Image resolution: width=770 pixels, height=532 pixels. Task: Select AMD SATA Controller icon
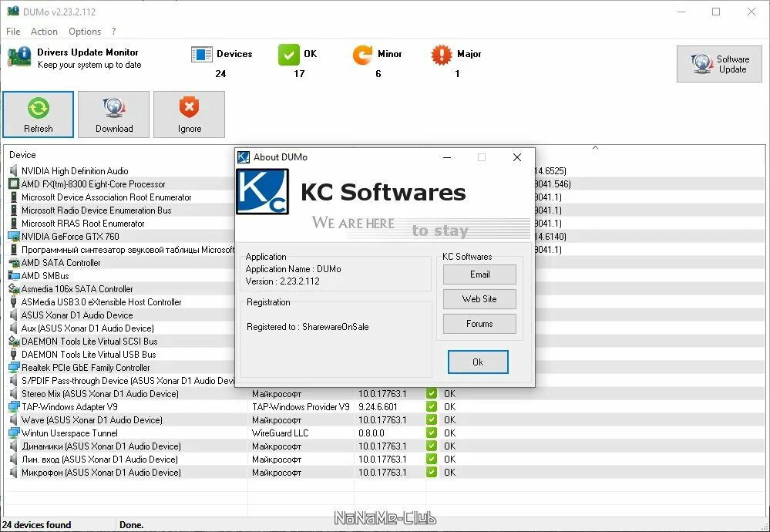pos(14,263)
